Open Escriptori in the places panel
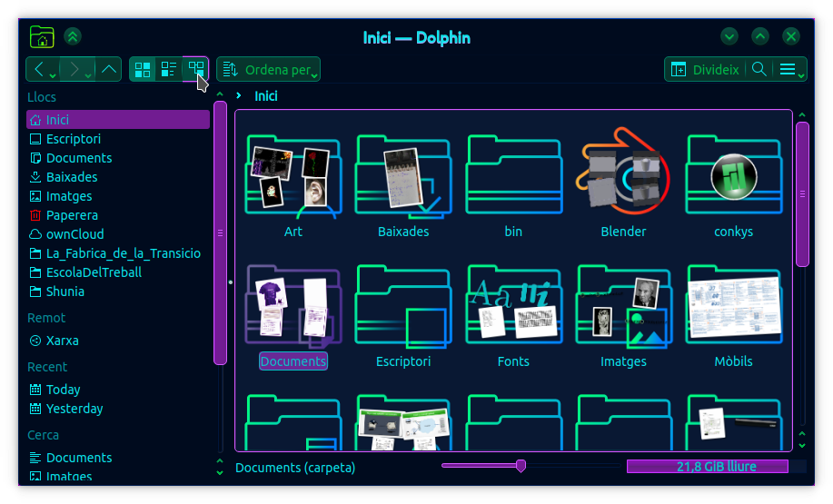This screenshot has height=504, width=833. [118, 139]
